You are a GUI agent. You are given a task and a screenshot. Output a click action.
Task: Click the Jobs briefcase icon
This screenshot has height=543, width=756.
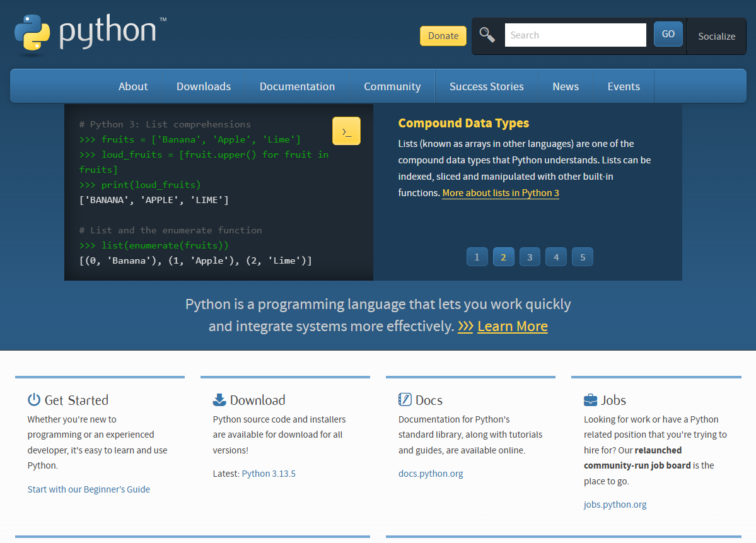click(590, 399)
